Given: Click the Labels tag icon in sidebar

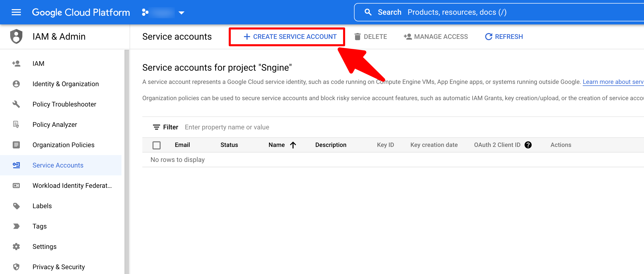Looking at the screenshot, I should [x=16, y=206].
